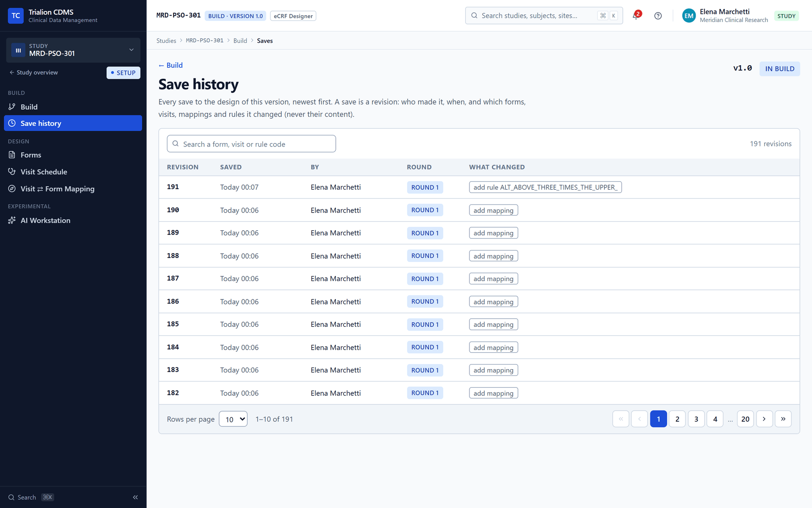Click the add rule ALT_ABOVE_THREE_TIMES chip
Screen dimensions: 812x508
tap(545, 187)
